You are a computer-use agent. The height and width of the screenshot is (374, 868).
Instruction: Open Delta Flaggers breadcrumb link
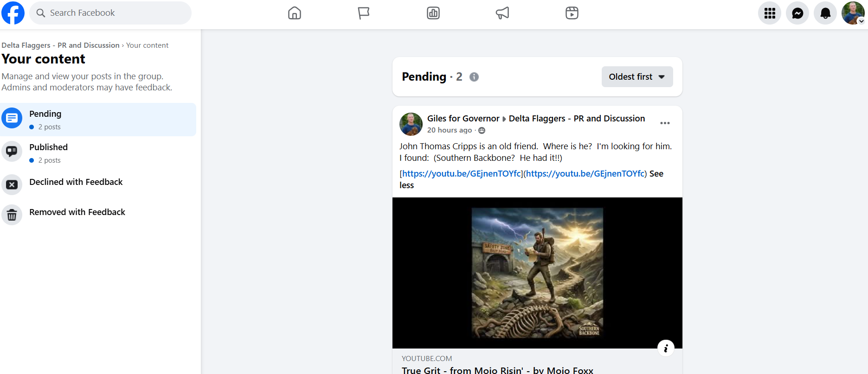tap(60, 45)
